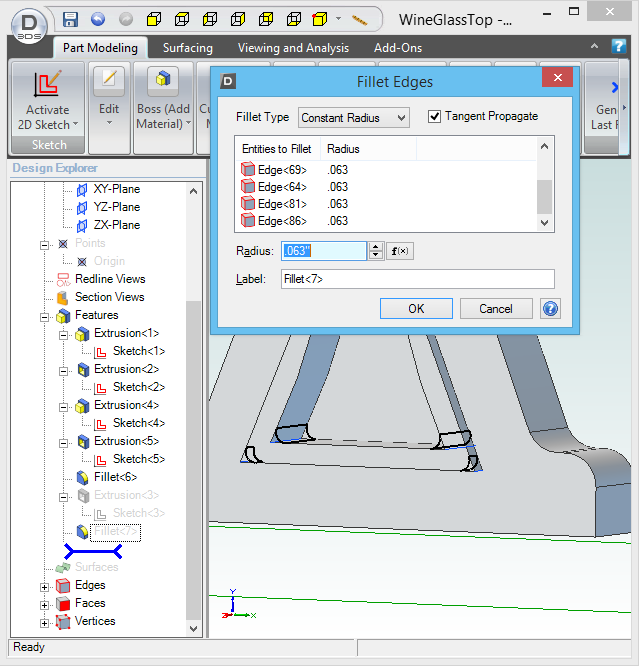Select Section Views in Design Explorer
Viewport: 639px width, 666px height.
(x=110, y=297)
